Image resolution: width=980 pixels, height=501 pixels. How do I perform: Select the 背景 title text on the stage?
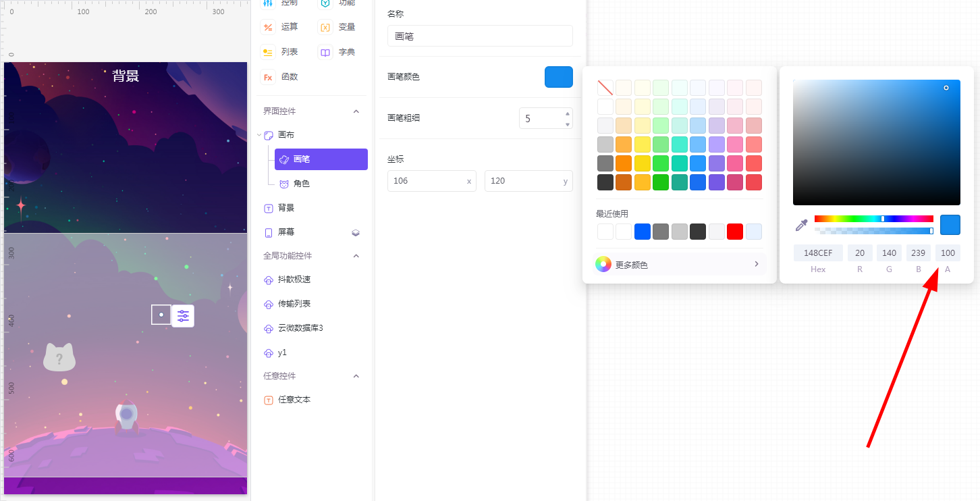126,76
